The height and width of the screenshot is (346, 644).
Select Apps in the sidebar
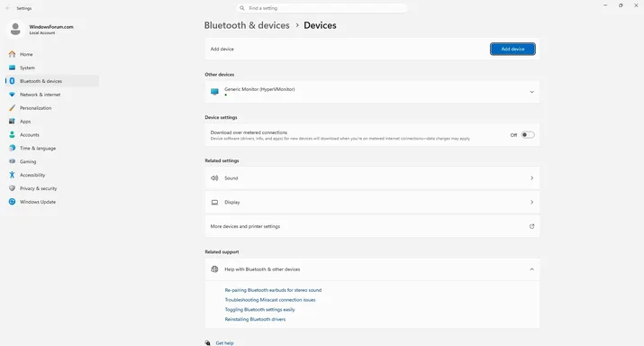click(52, 122)
